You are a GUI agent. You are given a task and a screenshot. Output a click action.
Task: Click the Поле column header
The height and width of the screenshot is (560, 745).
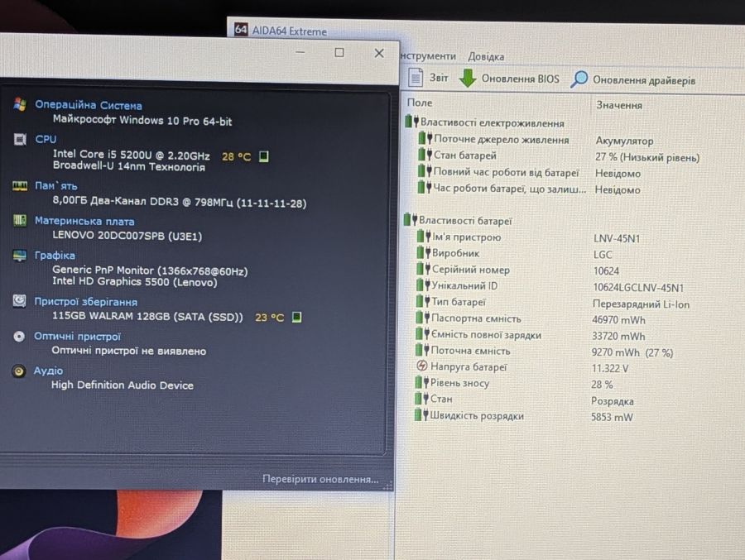click(420, 103)
